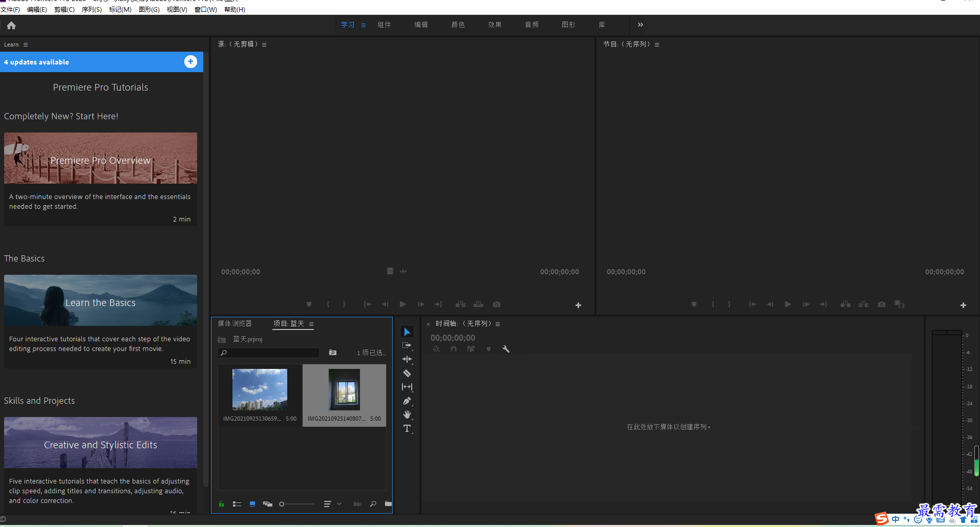Click New Bin folder icon in Project panel
980x527 pixels.
tap(388, 504)
